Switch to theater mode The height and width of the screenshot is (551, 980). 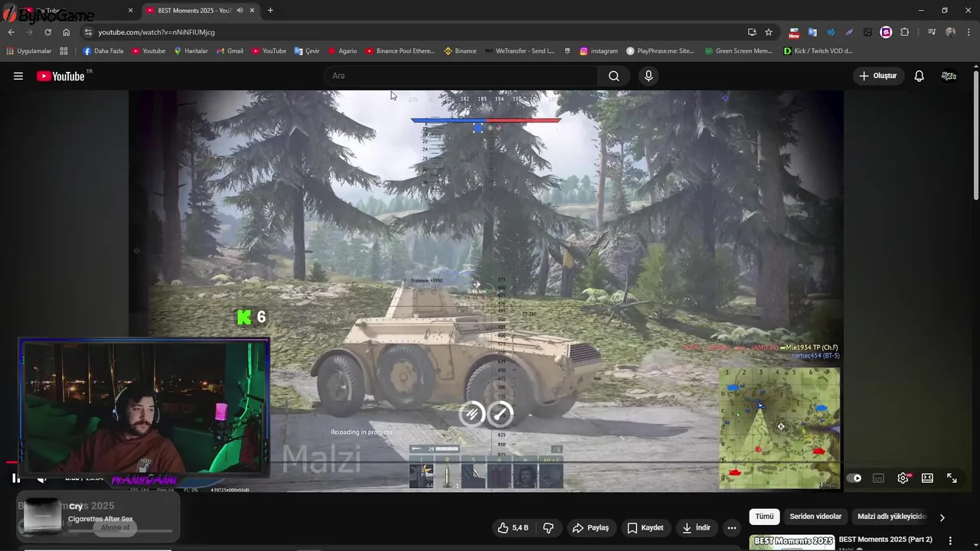[927, 478]
